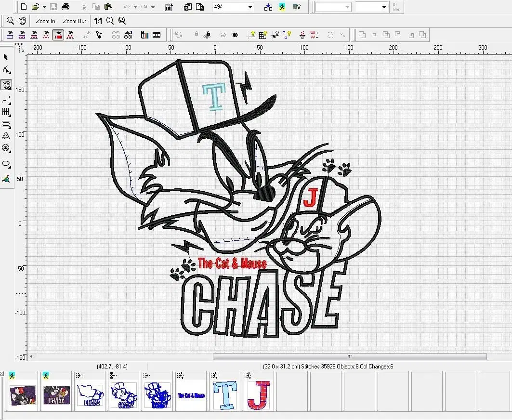Click the 1:1 actual size button

point(98,21)
